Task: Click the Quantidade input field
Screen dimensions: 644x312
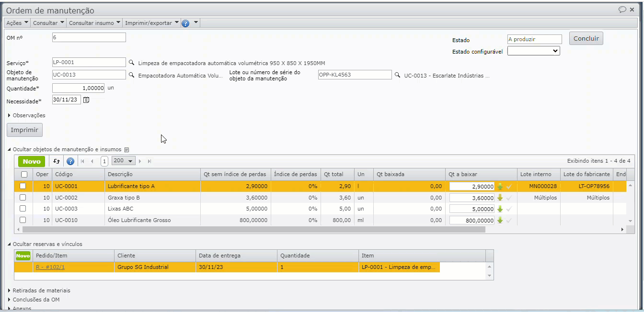Action: click(x=79, y=88)
